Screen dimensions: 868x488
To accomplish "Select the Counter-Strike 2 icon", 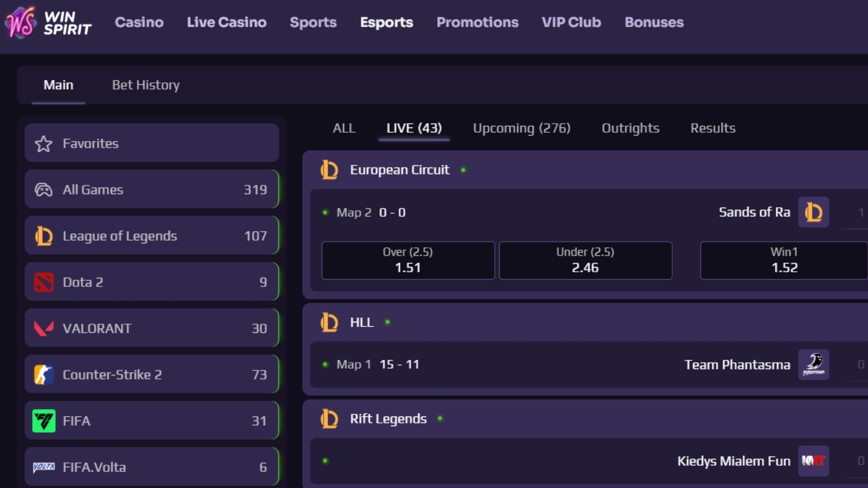I will coord(44,374).
